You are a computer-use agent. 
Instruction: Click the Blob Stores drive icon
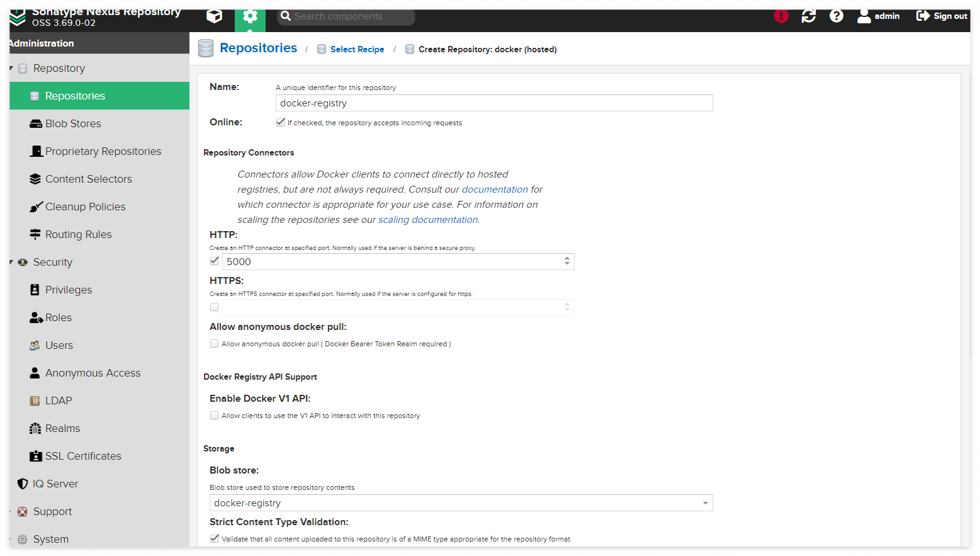click(36, 124)
